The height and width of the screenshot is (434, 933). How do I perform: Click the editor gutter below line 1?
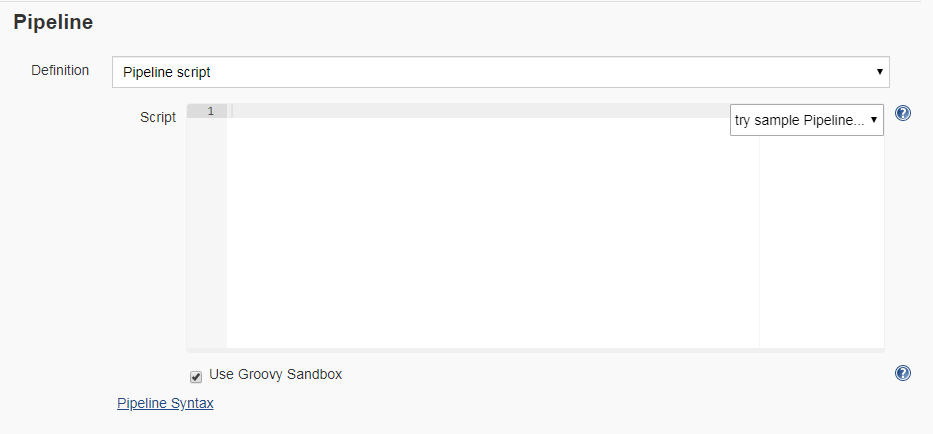tap(207, 232)
